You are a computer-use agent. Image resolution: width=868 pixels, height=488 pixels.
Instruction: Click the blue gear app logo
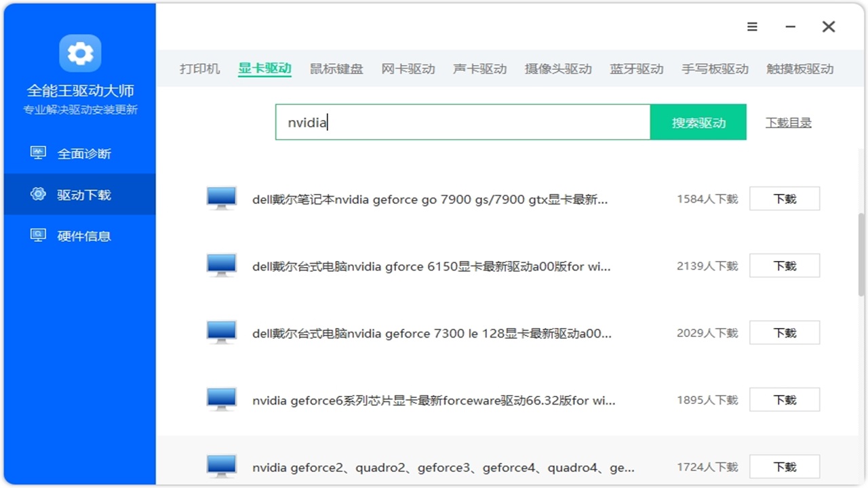point(79,54)
